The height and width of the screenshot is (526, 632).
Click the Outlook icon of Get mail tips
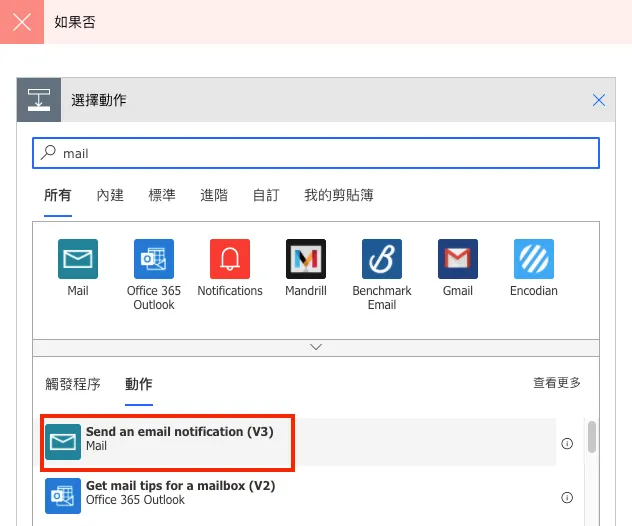tap(63, 496)
